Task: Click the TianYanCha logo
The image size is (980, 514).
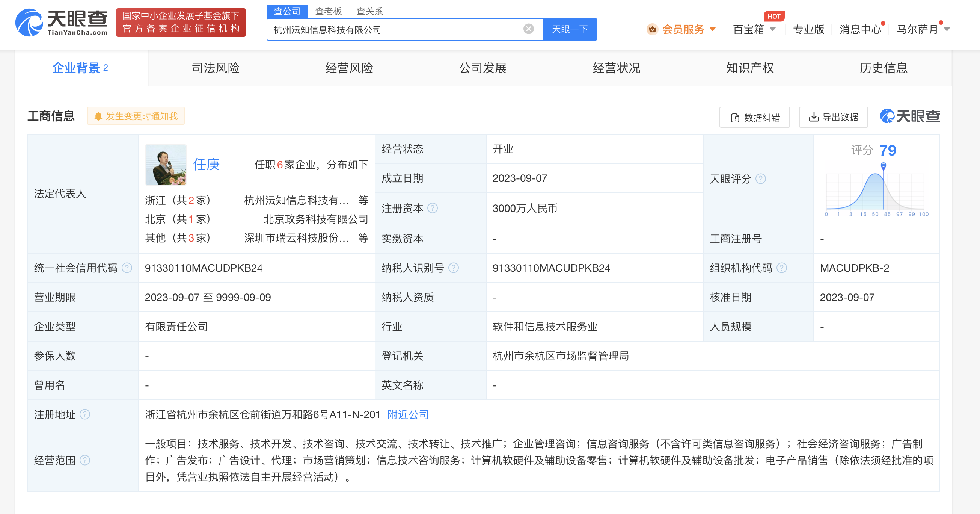Action: [x=61, y=23]
